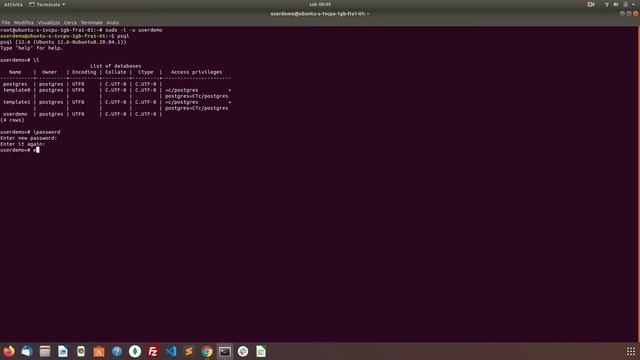This screenshot has height=360, width=640.
Task: Click the "List of databases" heading
Action: (116, 66)
